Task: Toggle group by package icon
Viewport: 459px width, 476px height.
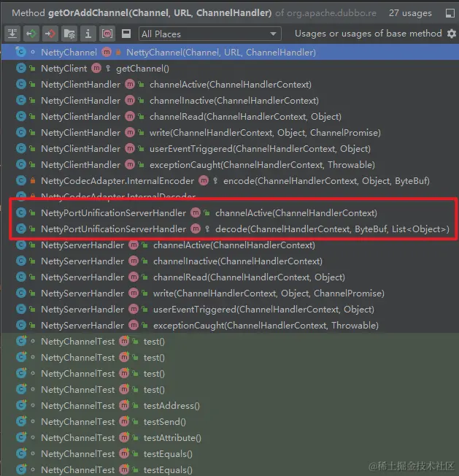Action: pos(69,34)
